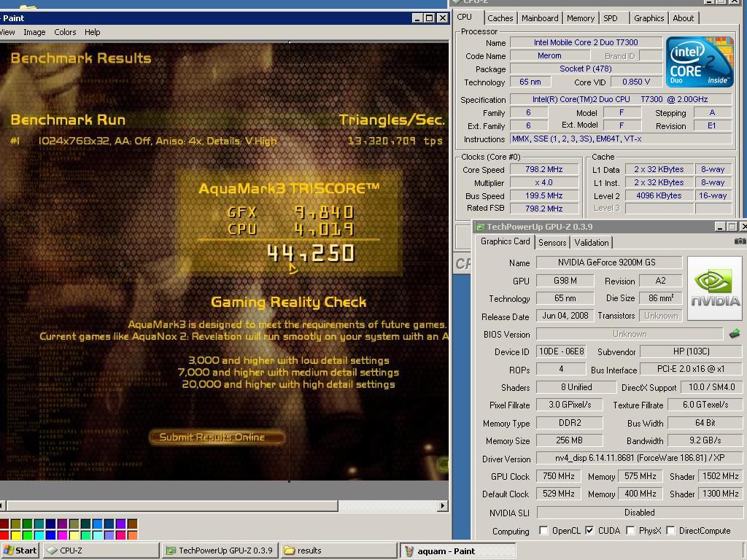This screenshot has height=560, width=747.
Task: Click the Driver Version field in GPU-Z
Action: [x=639, y=458]
